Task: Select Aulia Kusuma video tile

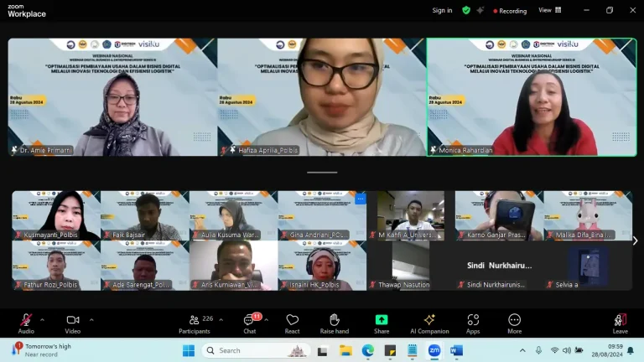Action: pos(234,215)
